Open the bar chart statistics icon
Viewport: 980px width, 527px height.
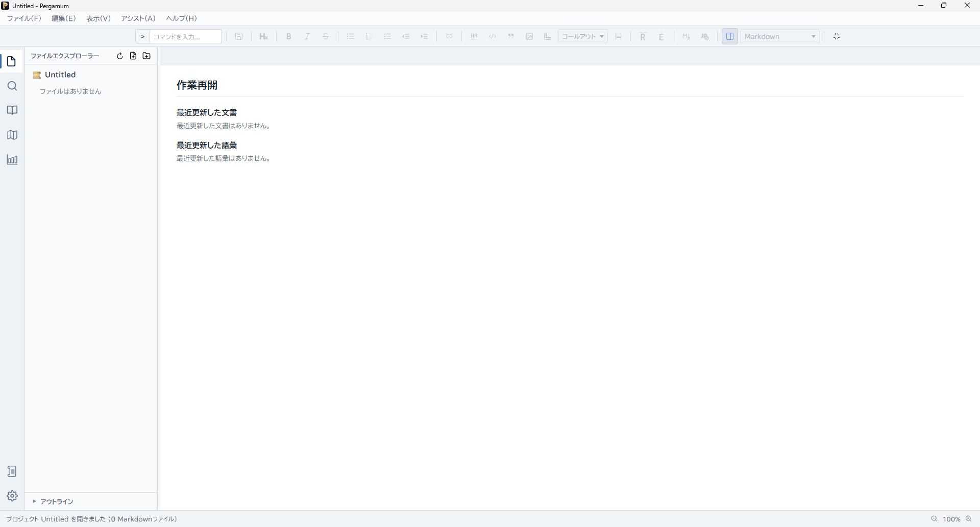[x=12, y=160]
